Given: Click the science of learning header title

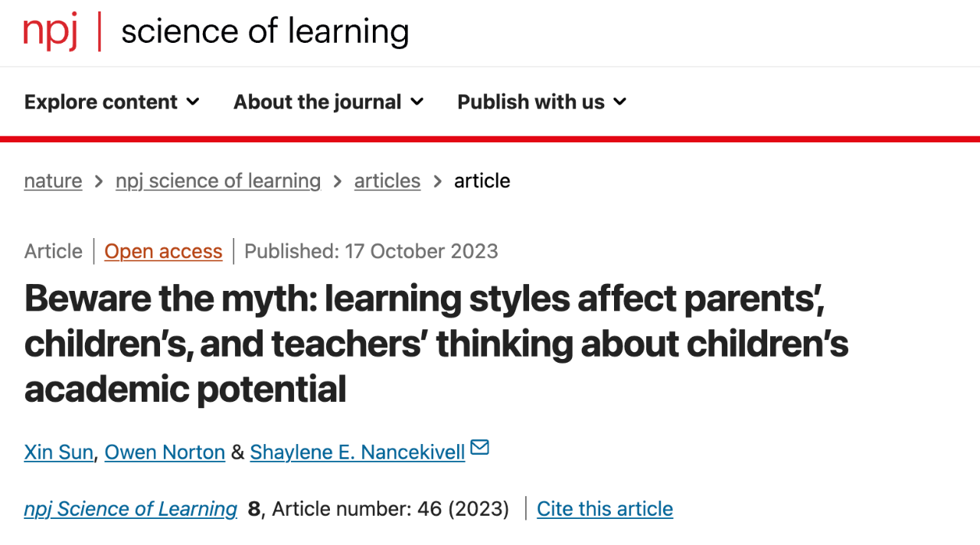Looking at the screenshot, I should [265, 32].
